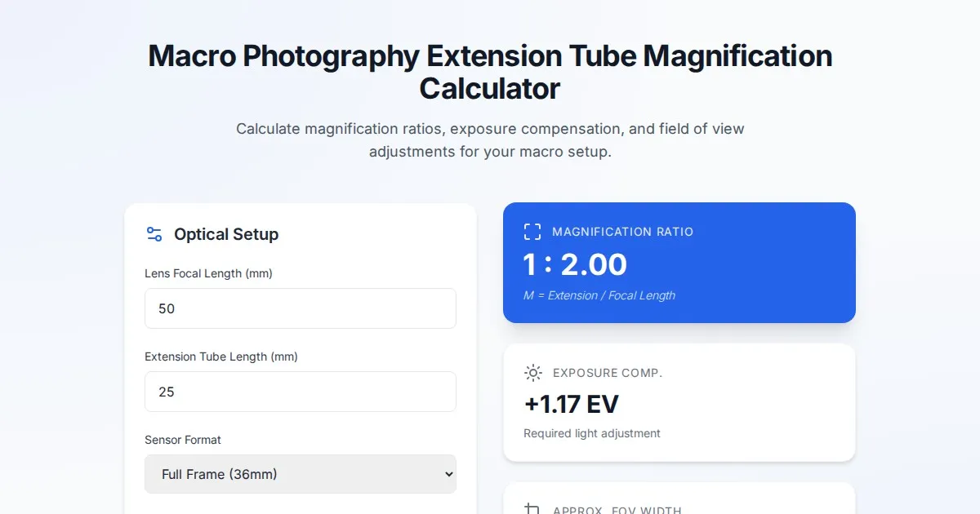Click the Sensor Format label

point(183,440)
